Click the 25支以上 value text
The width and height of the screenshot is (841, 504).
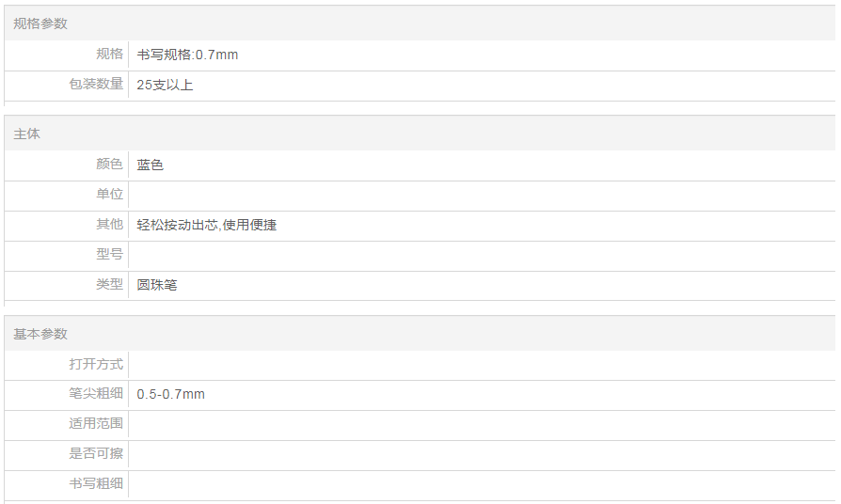coord(165,85)
